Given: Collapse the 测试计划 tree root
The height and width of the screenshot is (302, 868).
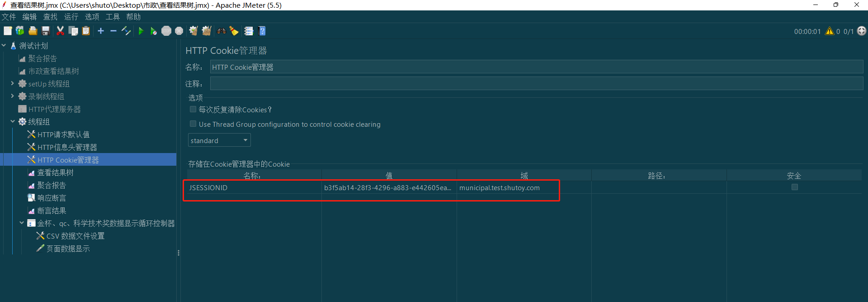Looking at the screenshot, I should pos(4,46).
